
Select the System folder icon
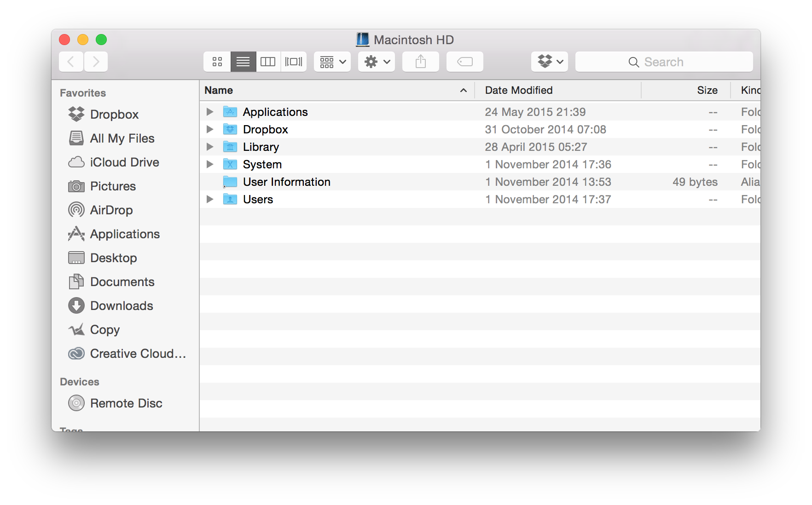[230, 164]
